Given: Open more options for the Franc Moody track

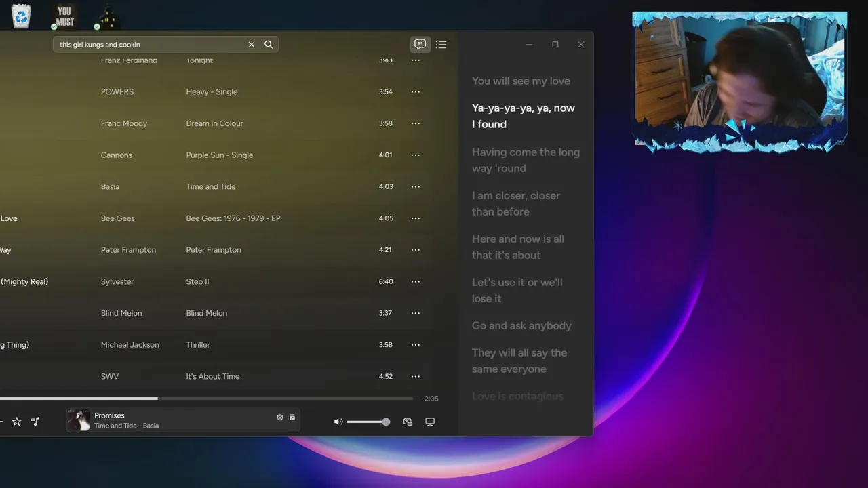Looking at the screenshot, I should point(416,123).
